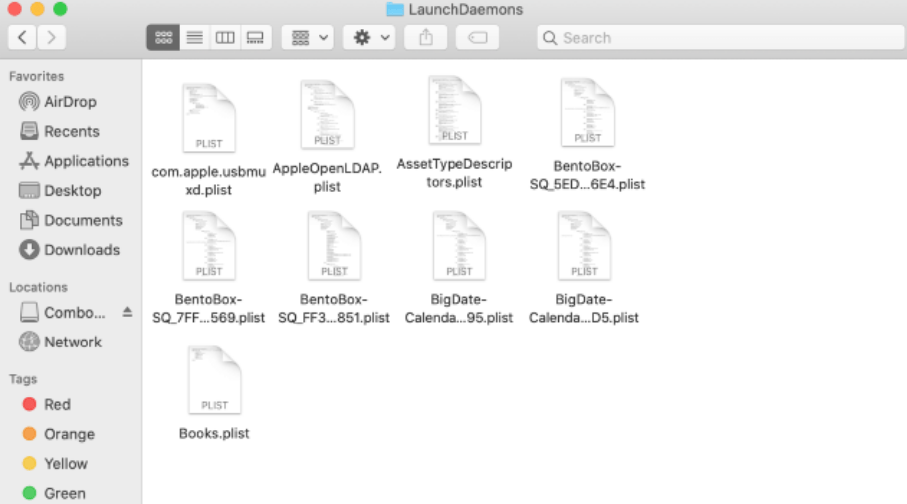Image resolution: width=907 pixels, height=504 pixels.
Task: Switch to gallery view
Action: 256,38
